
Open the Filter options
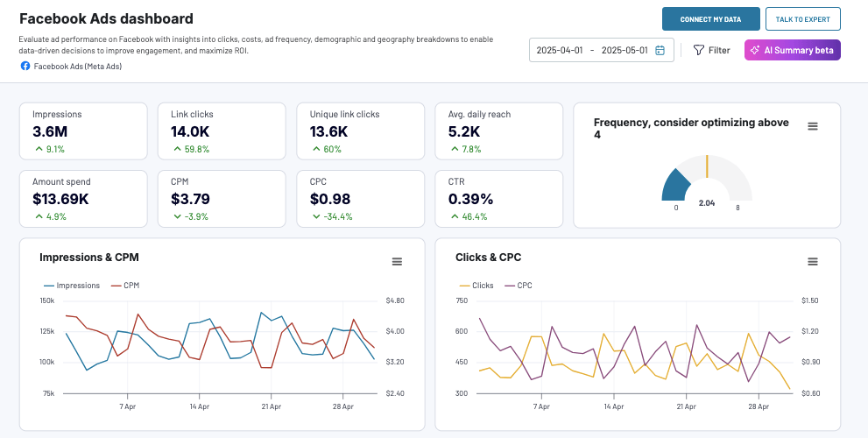pos(712,50)
